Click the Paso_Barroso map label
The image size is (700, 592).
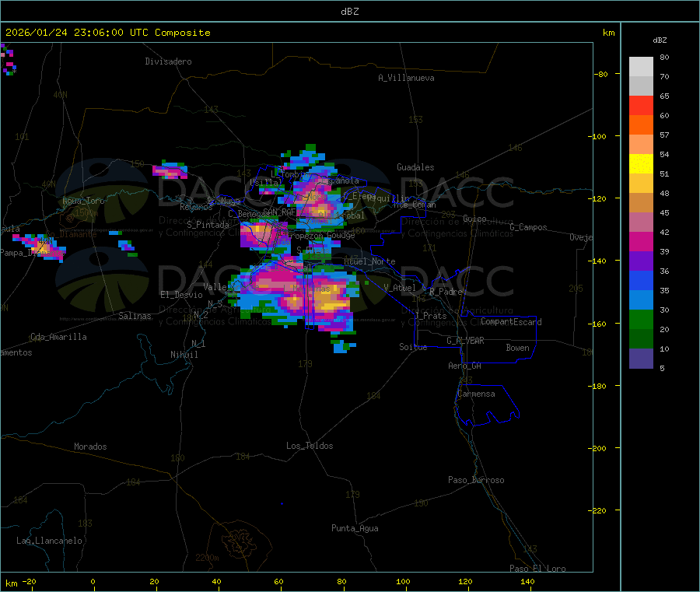click(x=476, y=480)
